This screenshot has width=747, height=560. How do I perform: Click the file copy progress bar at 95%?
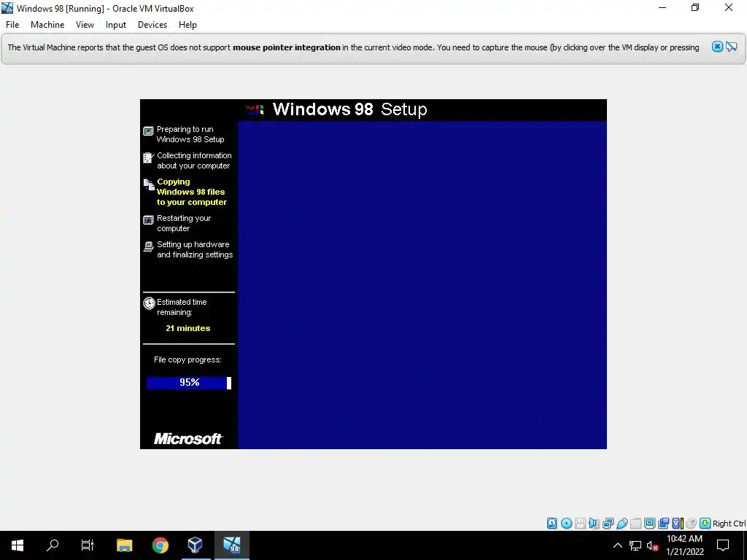point(189,383)
